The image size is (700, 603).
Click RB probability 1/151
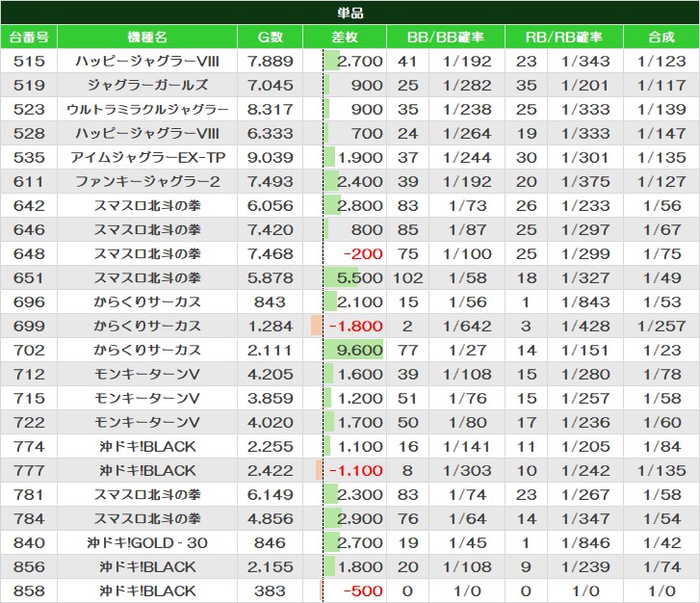pyautogui.click(x=585, y=351)
